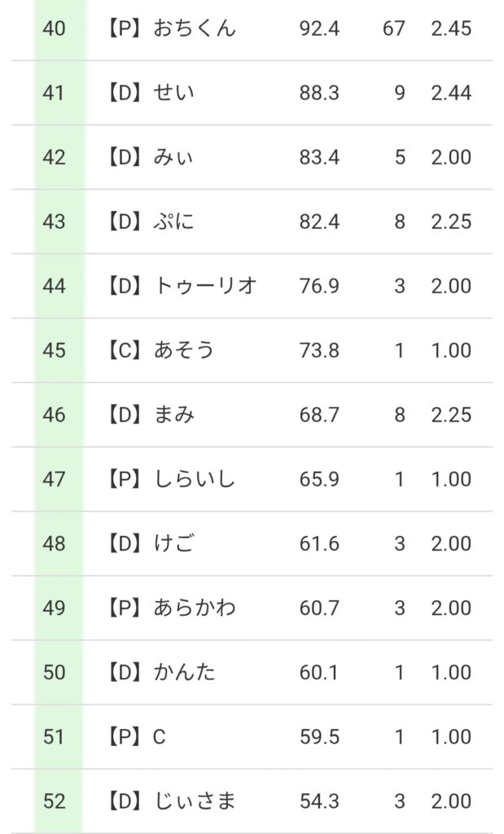The height and width of the screenshot is (834, 504).
Task: Select player あそう
Action: pos(184,350)
